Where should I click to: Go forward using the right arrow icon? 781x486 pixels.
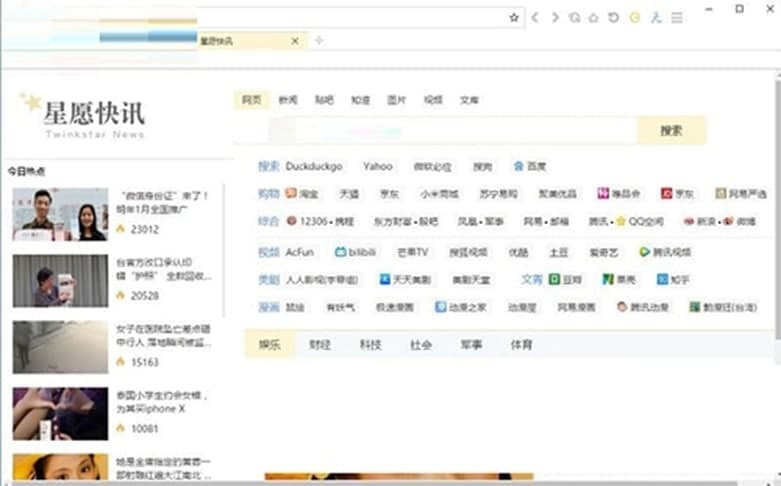[555, 18]
